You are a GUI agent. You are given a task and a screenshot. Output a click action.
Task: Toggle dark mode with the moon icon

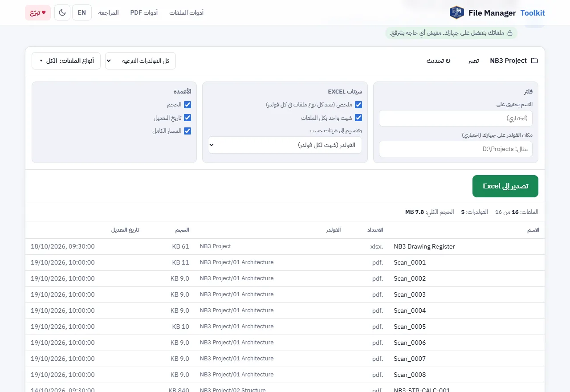[x=62, y=12]
